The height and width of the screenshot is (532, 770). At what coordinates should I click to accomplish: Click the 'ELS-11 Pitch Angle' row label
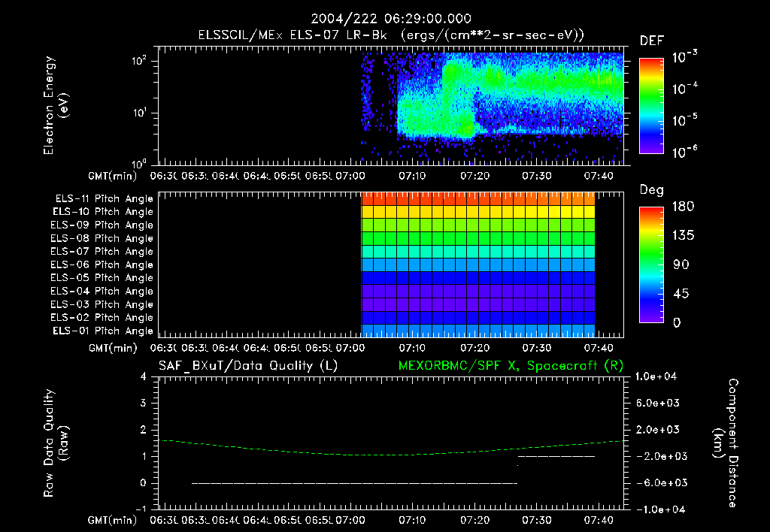pyautogui.click(x=104, y=199)
